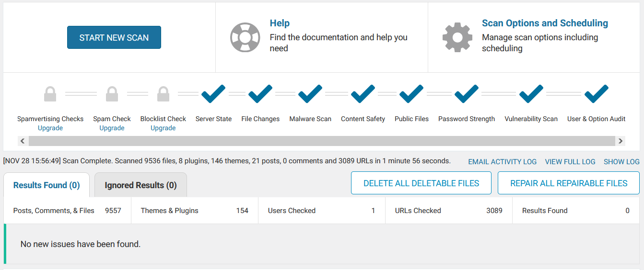Screen dimensions: 644x270
Task: Click the Public Files label
Action: pos(411,119)
